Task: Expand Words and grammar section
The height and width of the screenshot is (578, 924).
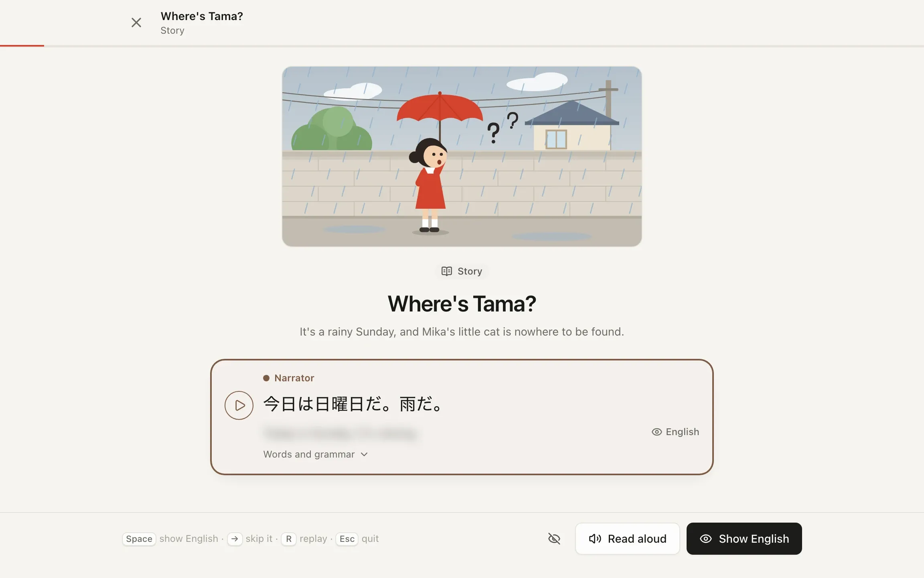Action: pos(316,454)
